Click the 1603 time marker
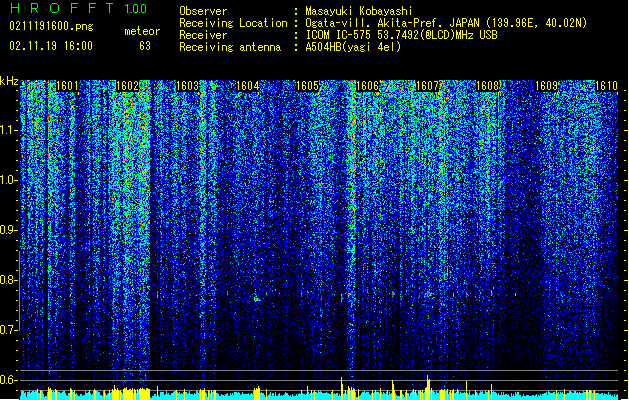629x400 pixels. 187,86
